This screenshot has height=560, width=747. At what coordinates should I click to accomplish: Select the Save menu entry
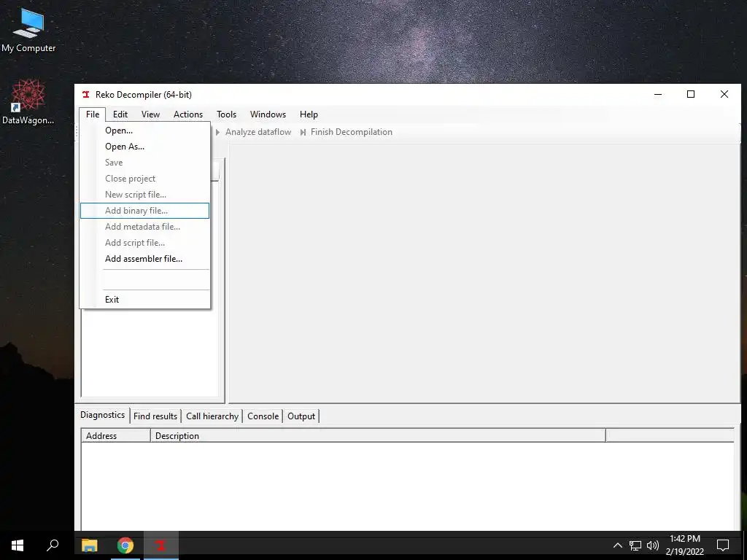(x=145, y=163)
